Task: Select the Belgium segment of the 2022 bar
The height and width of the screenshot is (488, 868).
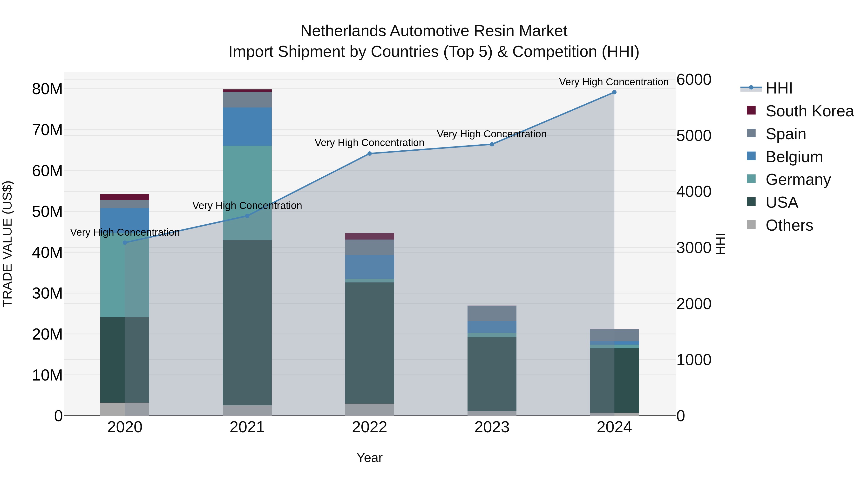Action: point(370,267)
